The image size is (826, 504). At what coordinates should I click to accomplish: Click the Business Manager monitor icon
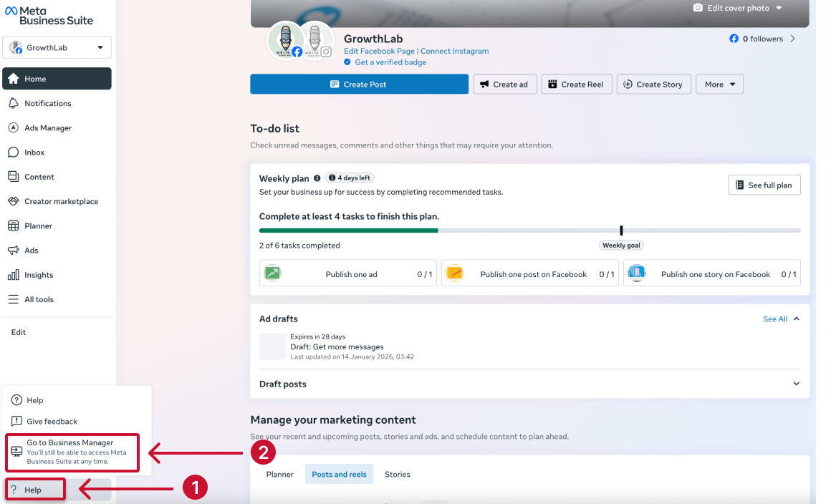click(x=17, y=452)
